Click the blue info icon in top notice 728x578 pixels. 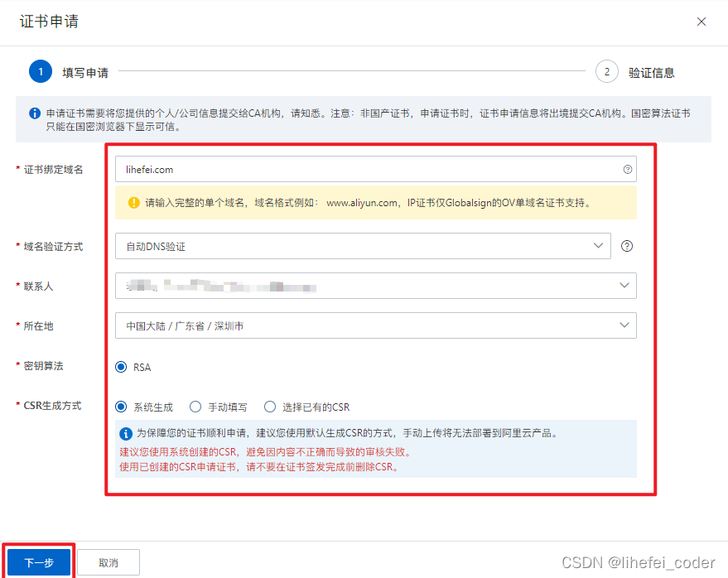pos(35,113)
